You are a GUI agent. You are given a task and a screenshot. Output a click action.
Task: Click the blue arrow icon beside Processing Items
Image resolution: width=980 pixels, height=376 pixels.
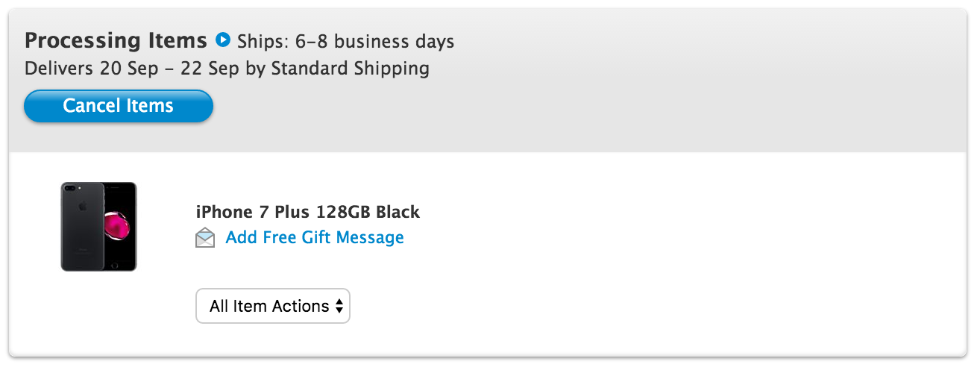pos(222,39)
